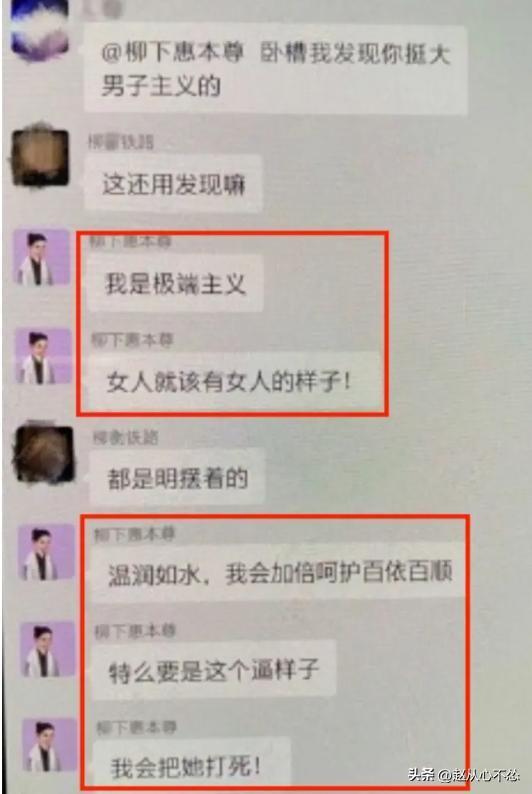The width and height of the screenshot is (532, 794).
Task: Tap the 特么要是这个逼样子 bubble
Action: tap(214, 670)
